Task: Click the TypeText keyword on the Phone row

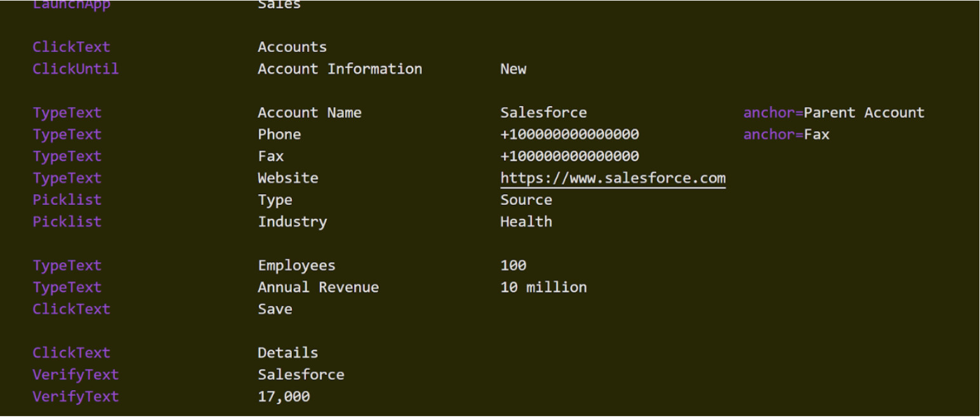Action: 67,135
